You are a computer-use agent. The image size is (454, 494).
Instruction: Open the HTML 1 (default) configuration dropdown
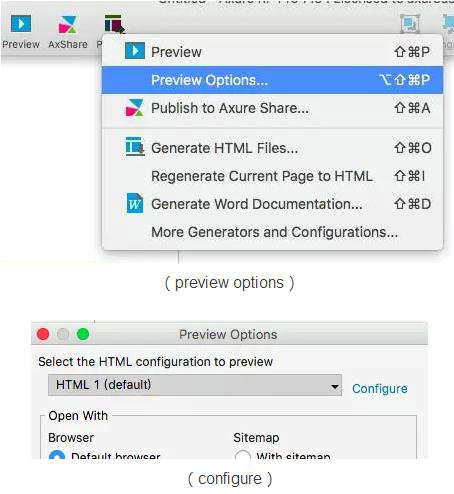tap(195, 385)
